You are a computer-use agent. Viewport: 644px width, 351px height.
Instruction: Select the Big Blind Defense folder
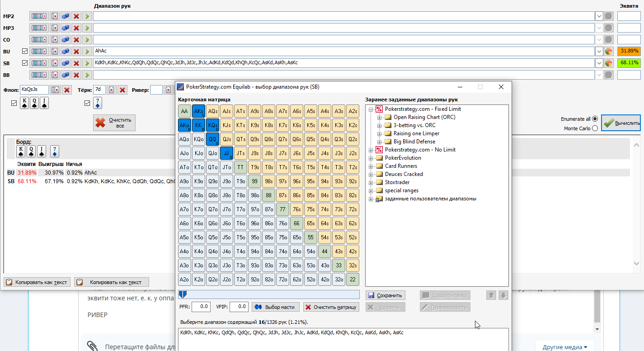coord(415,142)
